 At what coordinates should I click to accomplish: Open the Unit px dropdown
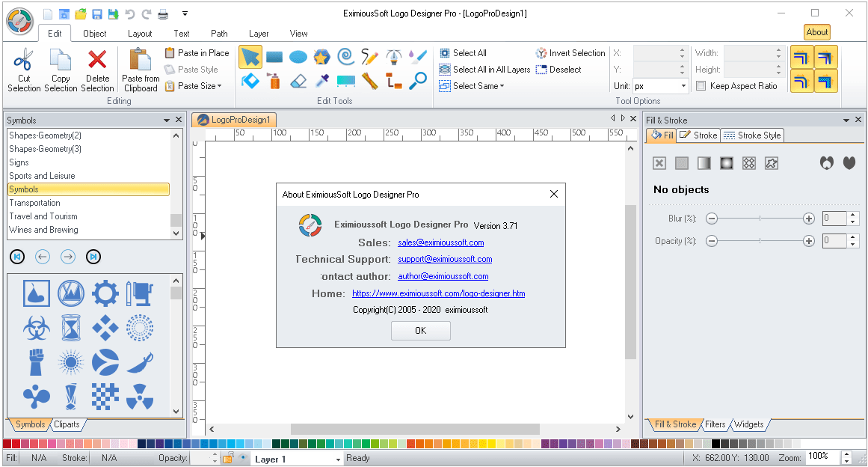point(683,86)
